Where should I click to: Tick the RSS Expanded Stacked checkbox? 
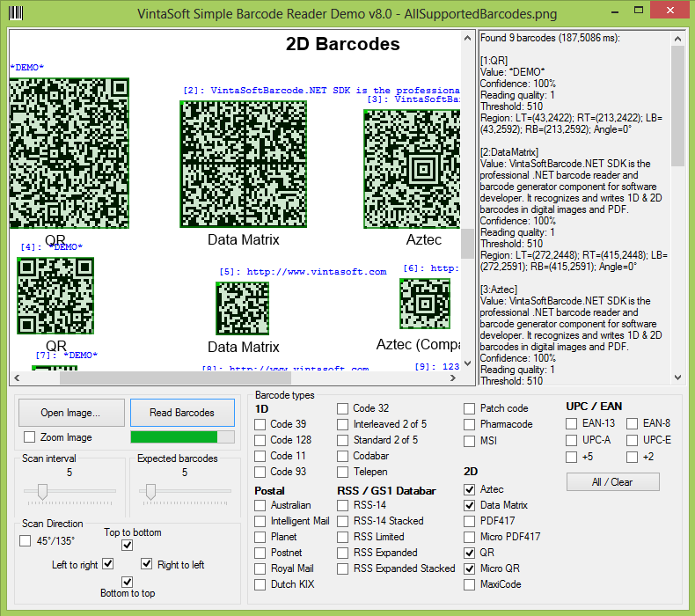[x=342, y=568]
